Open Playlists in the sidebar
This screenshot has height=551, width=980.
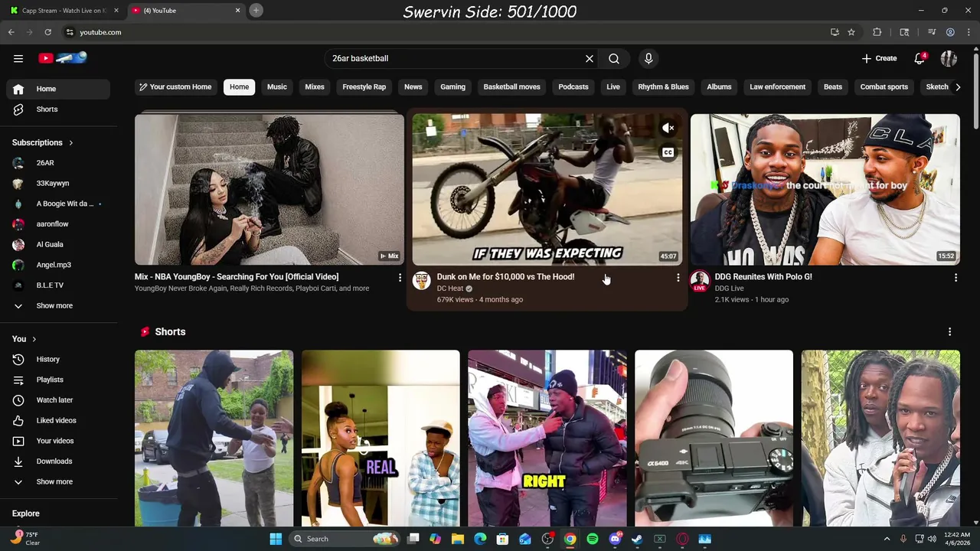coord(58,380)
